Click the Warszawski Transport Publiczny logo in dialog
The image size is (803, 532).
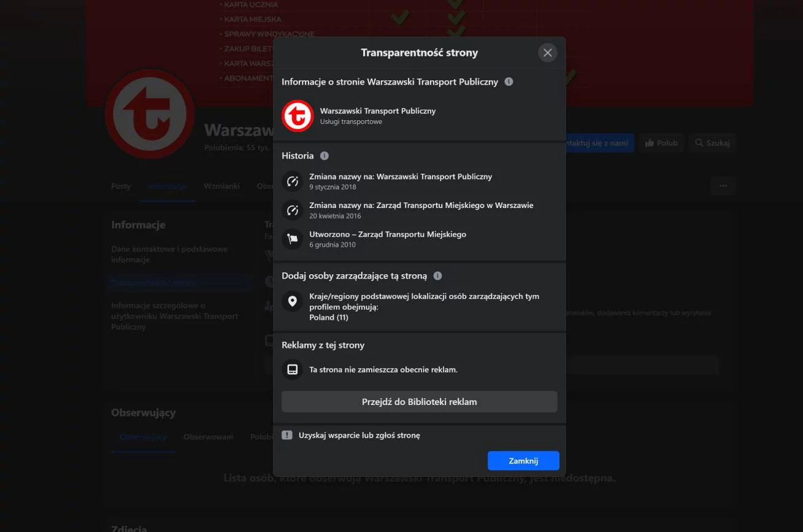297,116
